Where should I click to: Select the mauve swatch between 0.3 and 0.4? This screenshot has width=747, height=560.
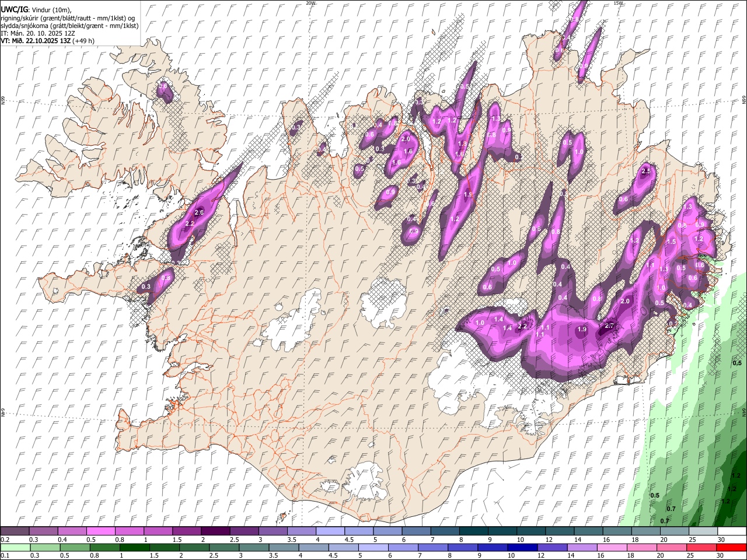43,531
